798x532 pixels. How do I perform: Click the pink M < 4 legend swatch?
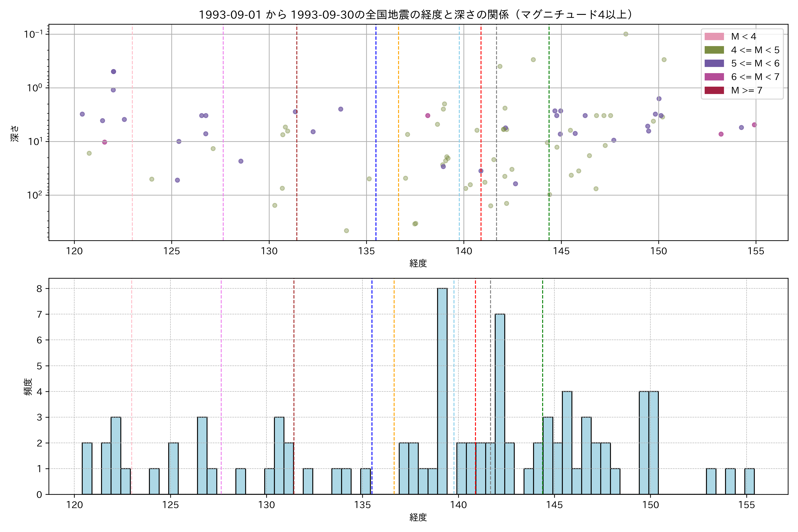(x=714, y=36)
